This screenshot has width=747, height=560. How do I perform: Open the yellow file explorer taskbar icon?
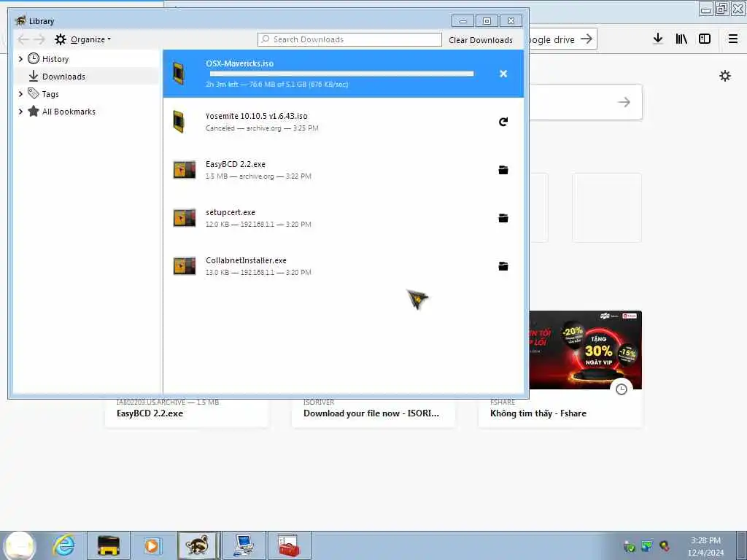pyautogui.click(x=108, y=545)
